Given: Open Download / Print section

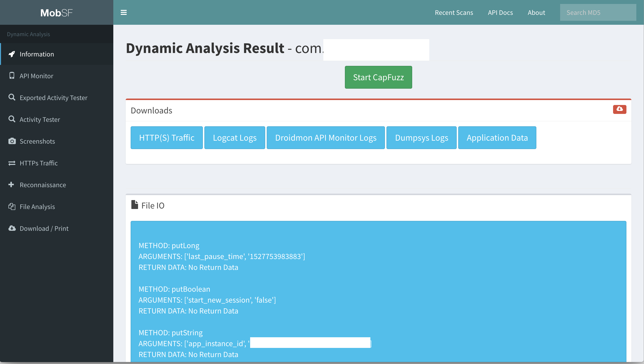Looking at the screenshot, I should tap(57, 228).
